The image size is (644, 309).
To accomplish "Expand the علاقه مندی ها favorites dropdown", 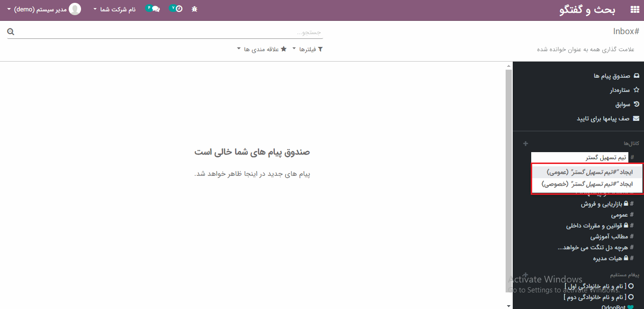I will coord(262,49).
